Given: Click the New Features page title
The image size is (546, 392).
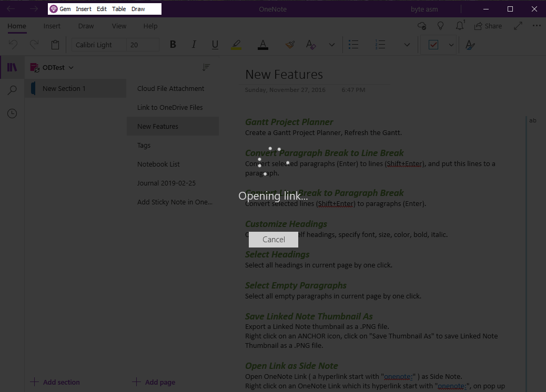Looking at the screenshot, I should coord(284,75).
